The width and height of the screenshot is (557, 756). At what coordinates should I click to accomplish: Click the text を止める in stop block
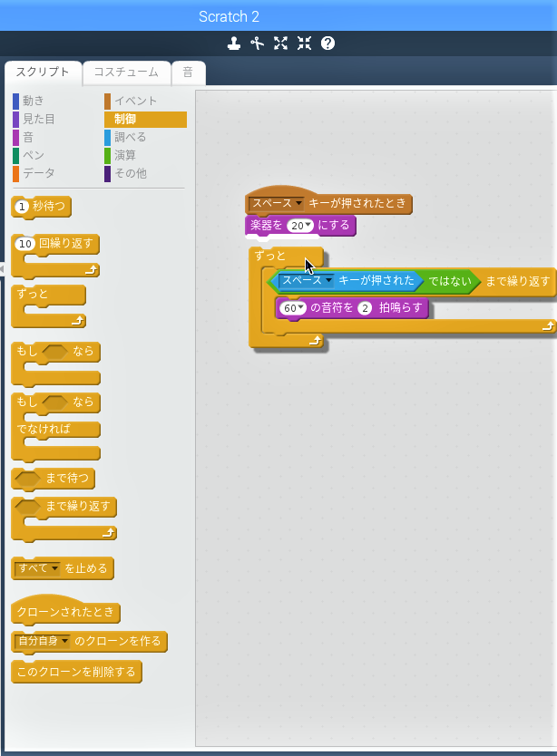86,568
